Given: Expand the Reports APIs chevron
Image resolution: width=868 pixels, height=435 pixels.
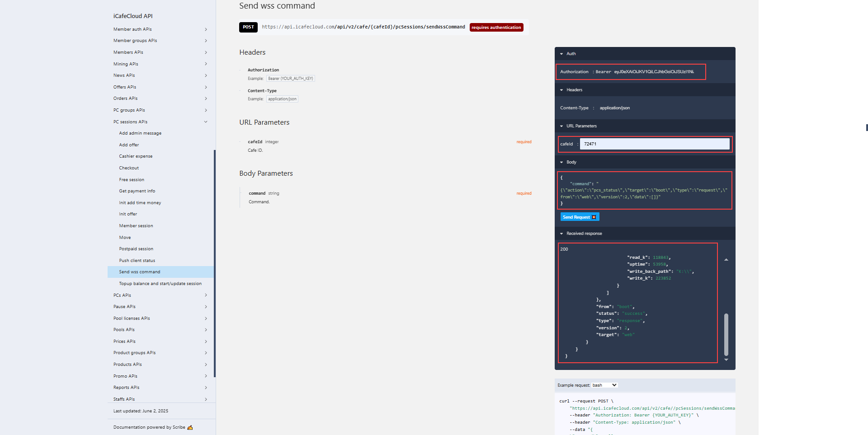Looking at the screenshot, I should click(x=206, y=388).
